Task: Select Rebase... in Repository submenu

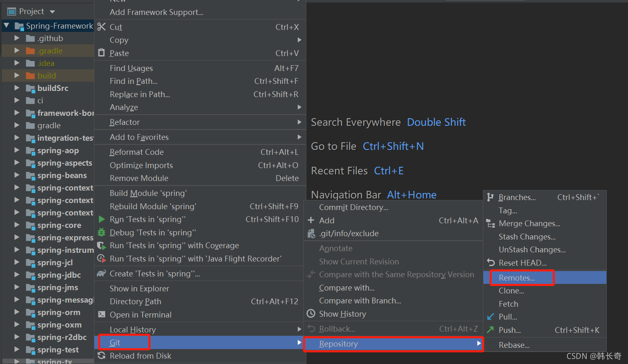Action: click(545, 345)
